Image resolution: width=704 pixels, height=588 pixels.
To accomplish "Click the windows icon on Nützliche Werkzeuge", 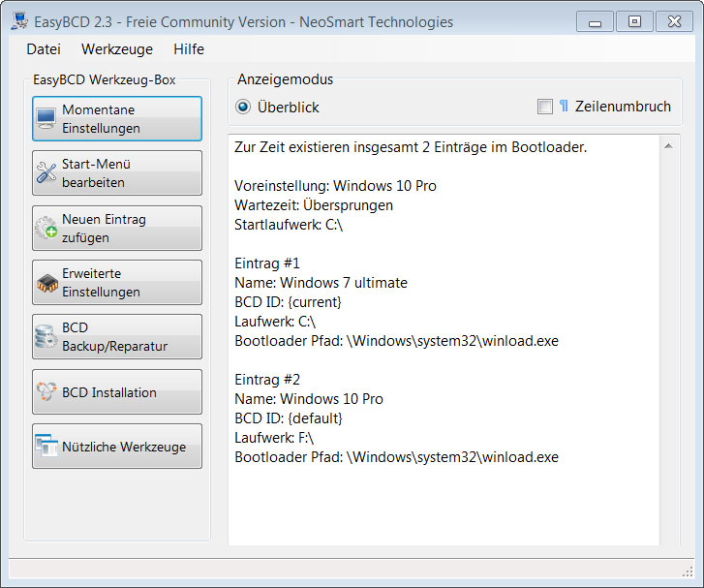I will pyautogui.click(x=46, y=446).
